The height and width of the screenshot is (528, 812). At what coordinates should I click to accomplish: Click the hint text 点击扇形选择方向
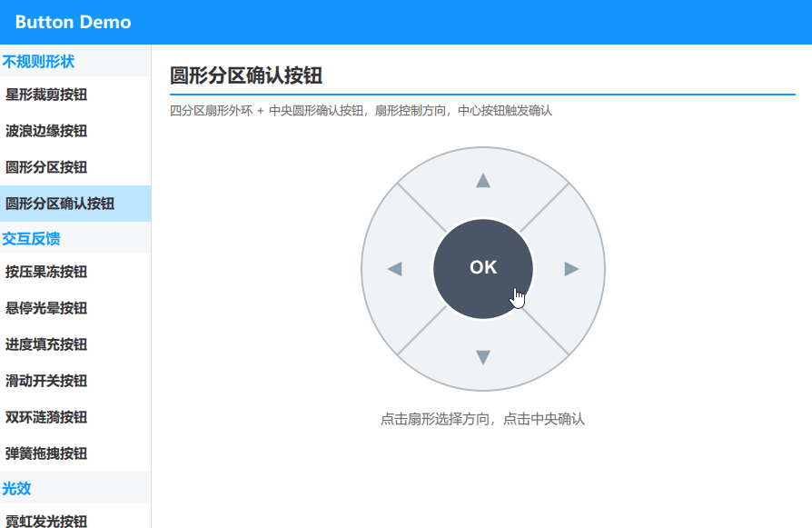(x=434, y=419)
